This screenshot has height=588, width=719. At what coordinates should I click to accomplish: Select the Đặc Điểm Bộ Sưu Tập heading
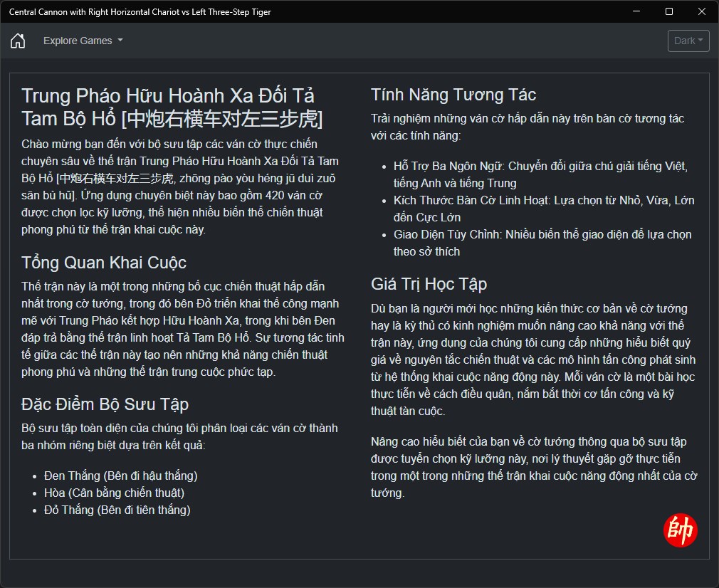pos(105,404)
